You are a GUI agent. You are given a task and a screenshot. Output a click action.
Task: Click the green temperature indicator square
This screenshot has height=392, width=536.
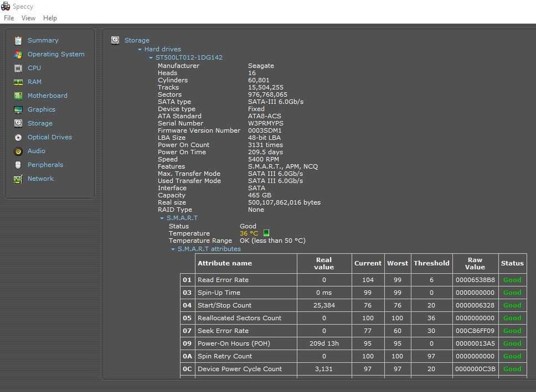(267, 233)
